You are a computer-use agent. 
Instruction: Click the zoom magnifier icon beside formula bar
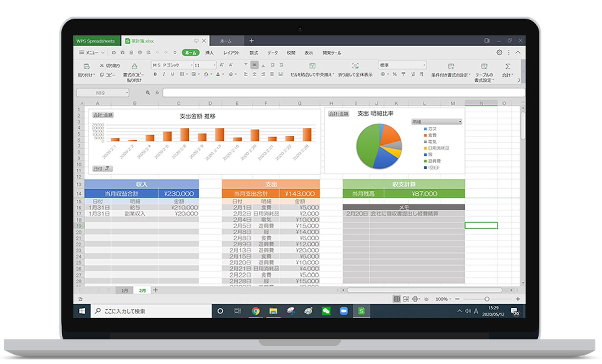pos(148,93)
